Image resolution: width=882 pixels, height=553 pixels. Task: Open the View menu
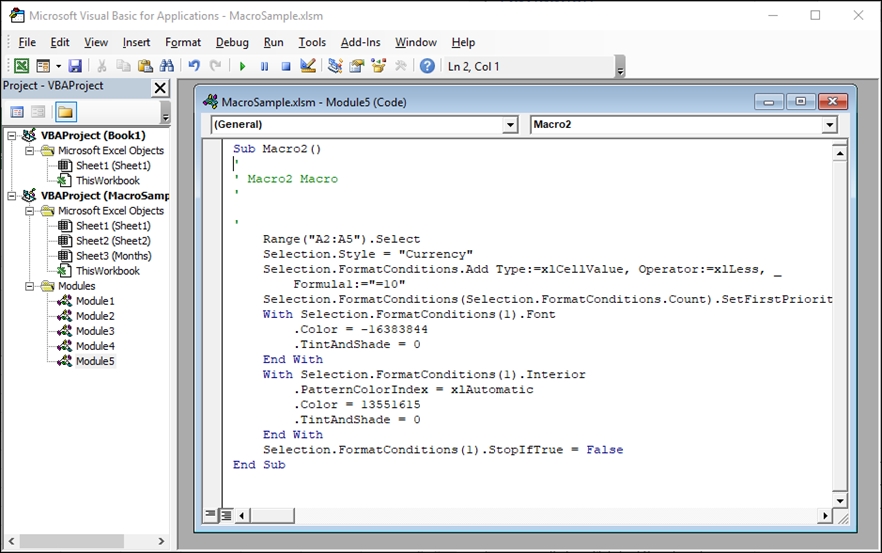pos(96,42)
